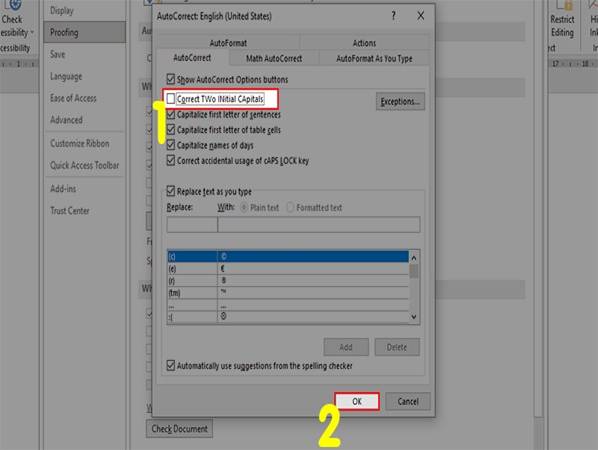The height and width of the screenshot is (450, 598).
Task: Confirm with the OK button
Action: (357, 401)
